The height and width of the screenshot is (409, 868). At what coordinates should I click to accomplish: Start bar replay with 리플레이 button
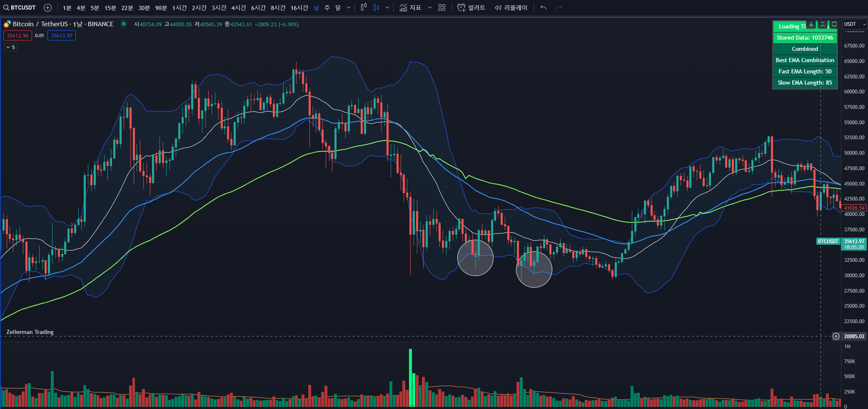click(511, 8)
